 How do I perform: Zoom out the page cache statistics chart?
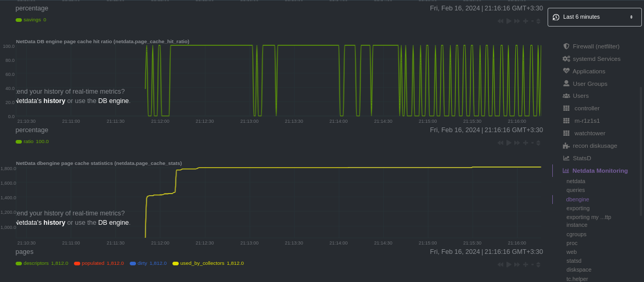pos(532,264)
